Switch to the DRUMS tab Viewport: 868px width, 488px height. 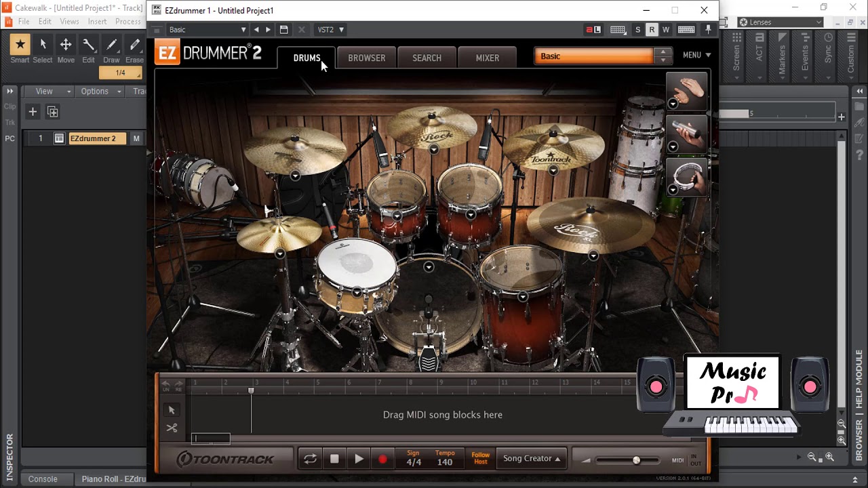click(307, 58)
